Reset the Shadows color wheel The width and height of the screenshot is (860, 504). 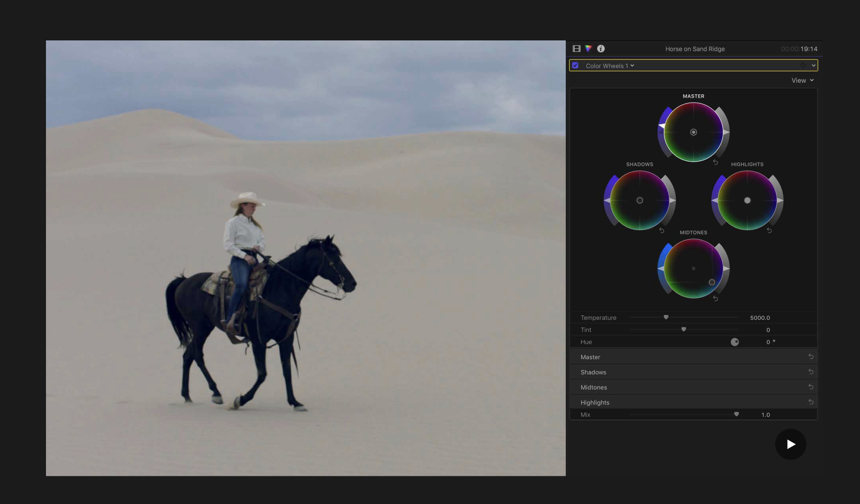(661, 230)
